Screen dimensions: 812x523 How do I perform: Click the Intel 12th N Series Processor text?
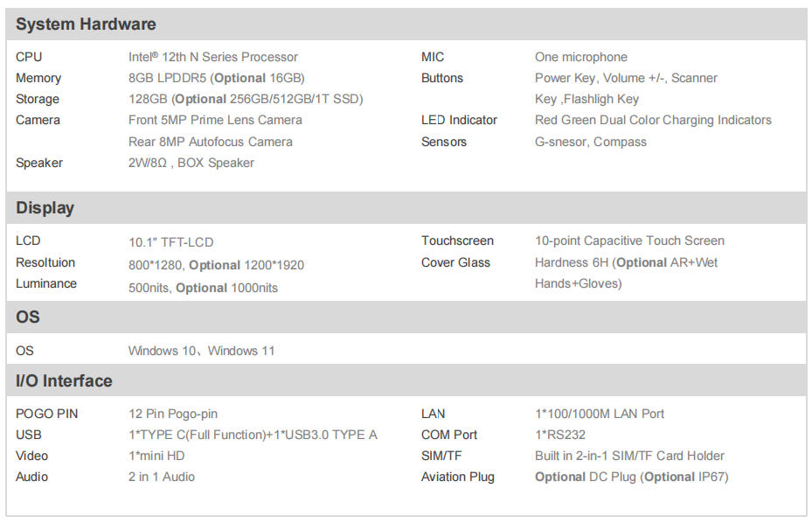click(x=213, y=57)
